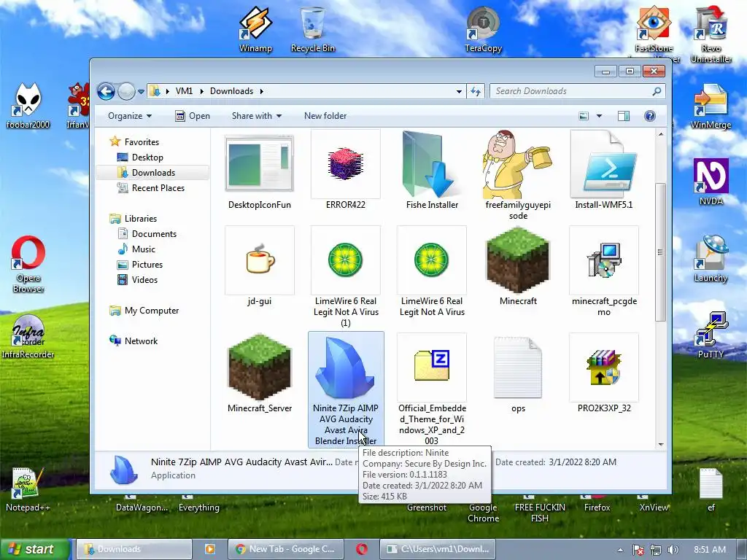The width and height of the screenshot is (747, 560).
Task: Open the FastStone desktop shortcut
Action: pyautogui.click(x=654, y=28)
